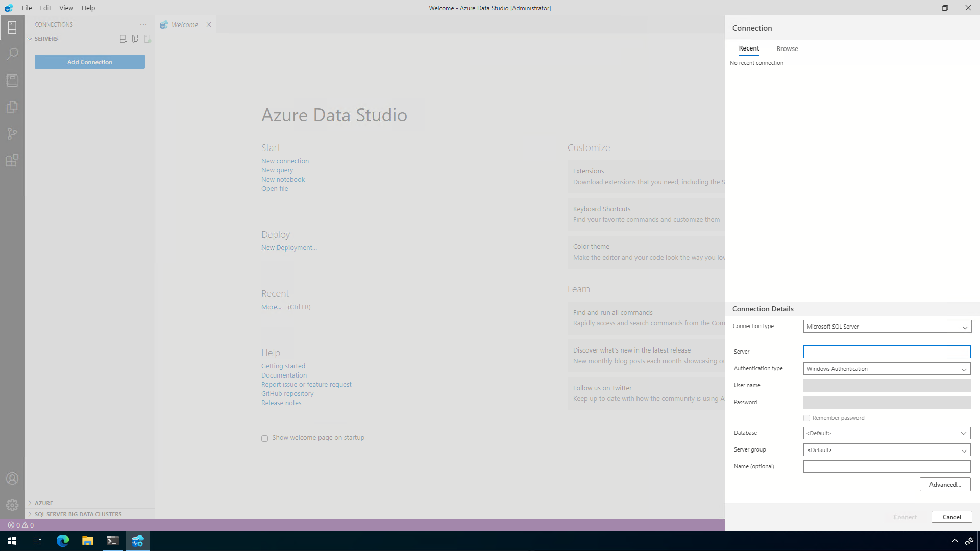The height and width of the screenshot is (551, 980).
Task: Open the Manage settings gear icon
Action: click(12, 505)
